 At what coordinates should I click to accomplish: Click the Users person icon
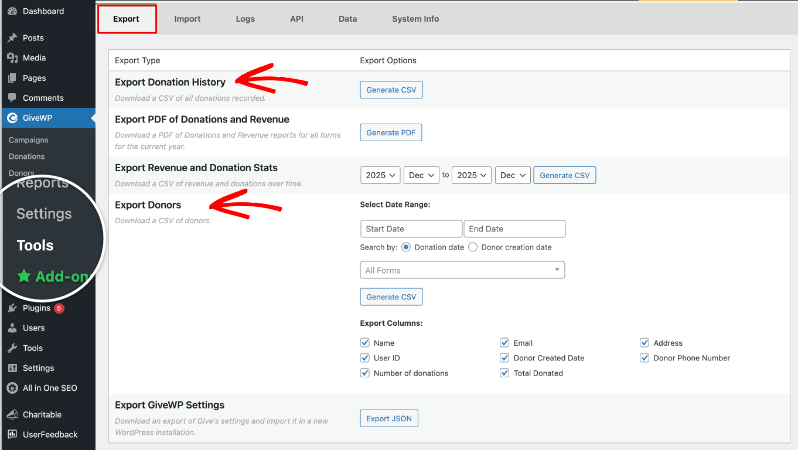[12, 328]
